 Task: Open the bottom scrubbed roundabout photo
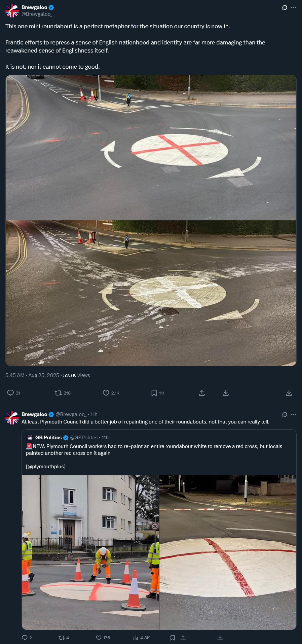[x=151, y=293]
